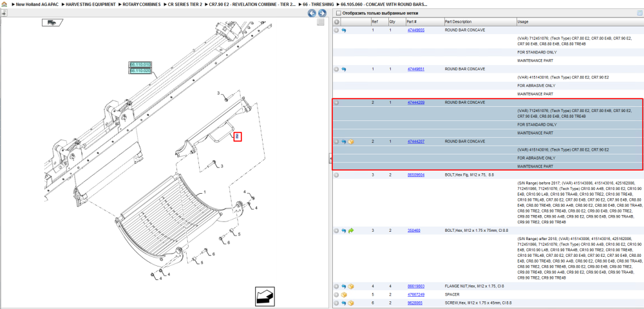Click the blue arrow icon for FLANGE NUT
The height and width of the screenshot is (309, 644).
[x=344, y=286]
